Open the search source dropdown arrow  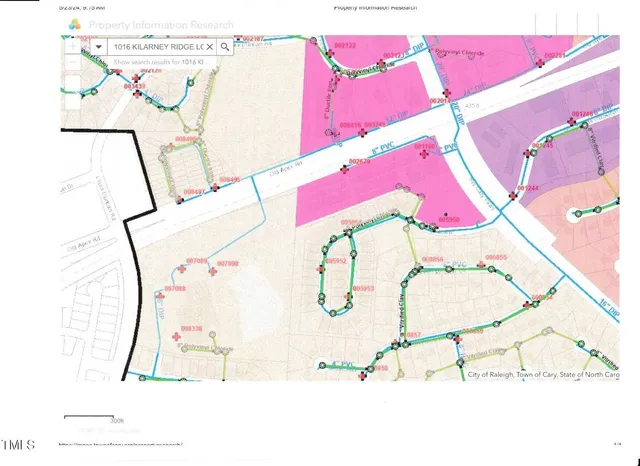click(x=99, y=47)
